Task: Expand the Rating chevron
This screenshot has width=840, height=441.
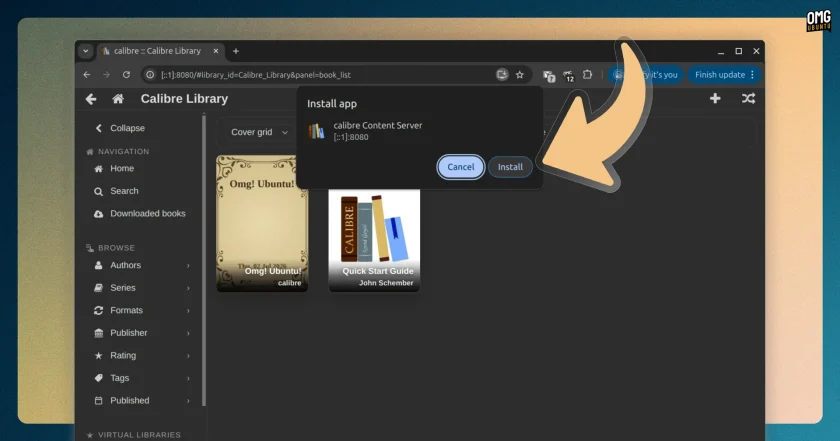Action: click(188, 356)
